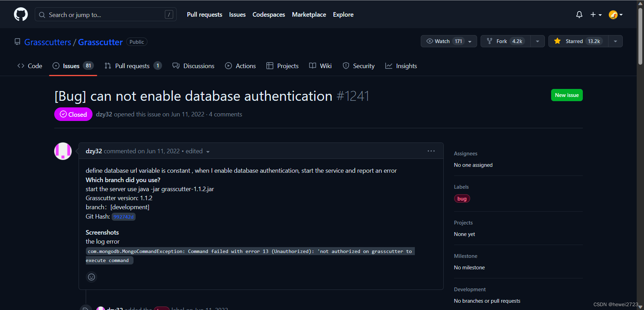644x310 pixels.
Task: Expand the star lists dropdown arrow
Action: [615, 41]
